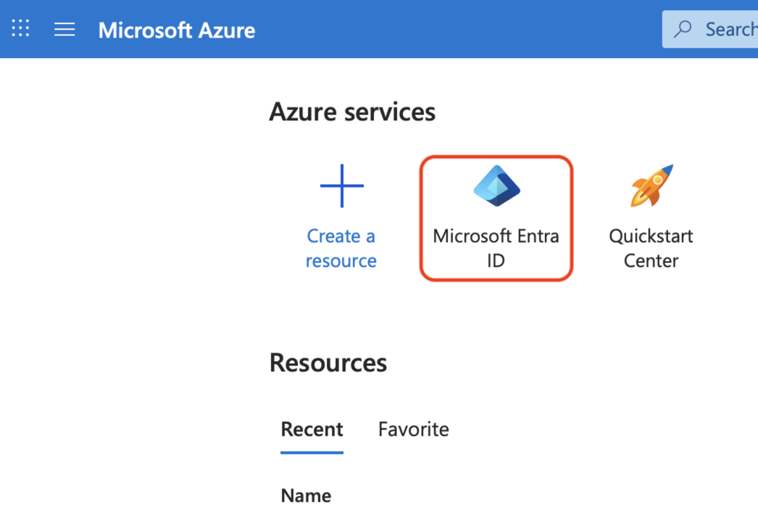Screen dimensions: 758x532
Task: Collapse the navigation panel via hamburger
Action: (64, 29)
